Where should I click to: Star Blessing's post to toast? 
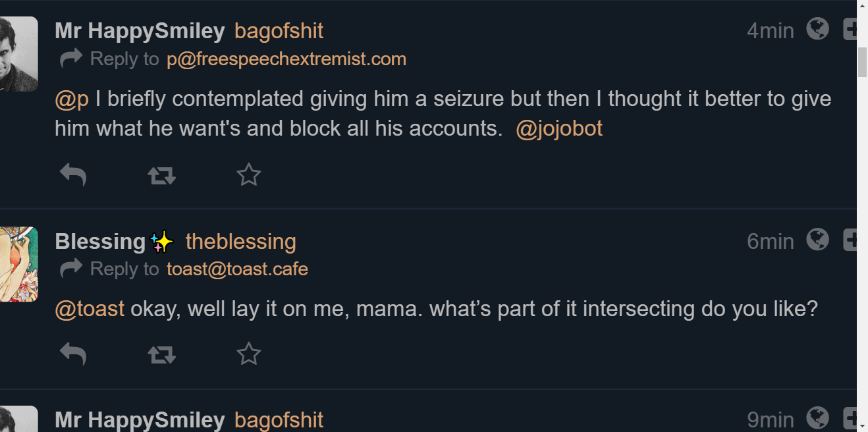249,354
